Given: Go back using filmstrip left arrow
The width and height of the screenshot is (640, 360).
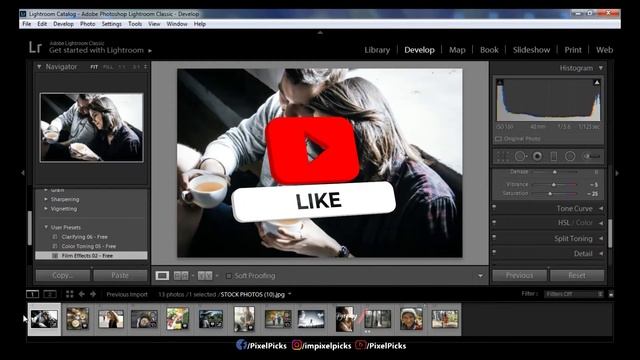Looking at the screenshot, I should [x=82, y=294].
